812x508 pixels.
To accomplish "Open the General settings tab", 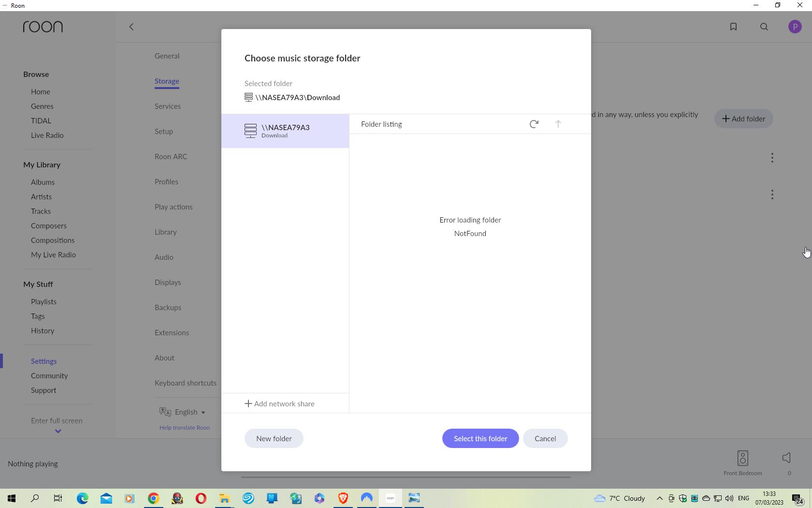I will pos(167,56).
